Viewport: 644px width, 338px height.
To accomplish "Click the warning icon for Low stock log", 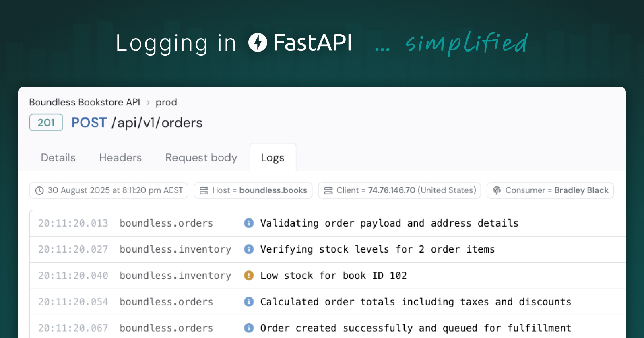I will (x=249, y=275).
